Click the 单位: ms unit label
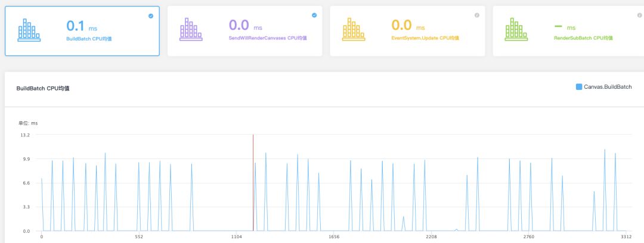The height and width of the screenshot is (243, 644). 28,123
